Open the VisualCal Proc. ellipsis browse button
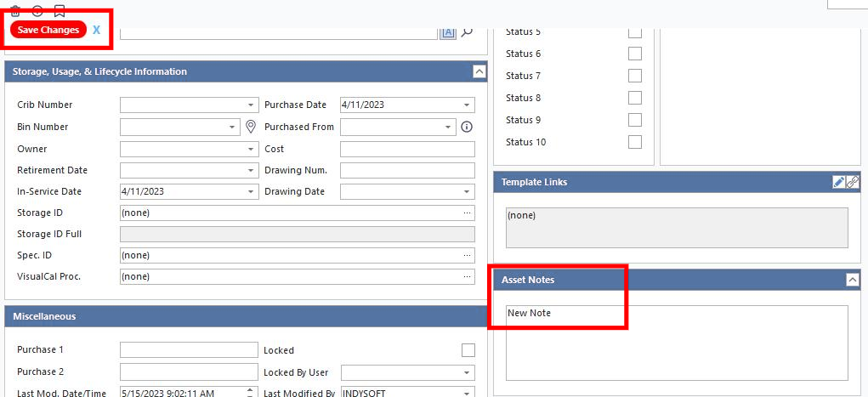The width and height of the screenshot is (868, 397). pyautogui.click(x=468, y=276)
